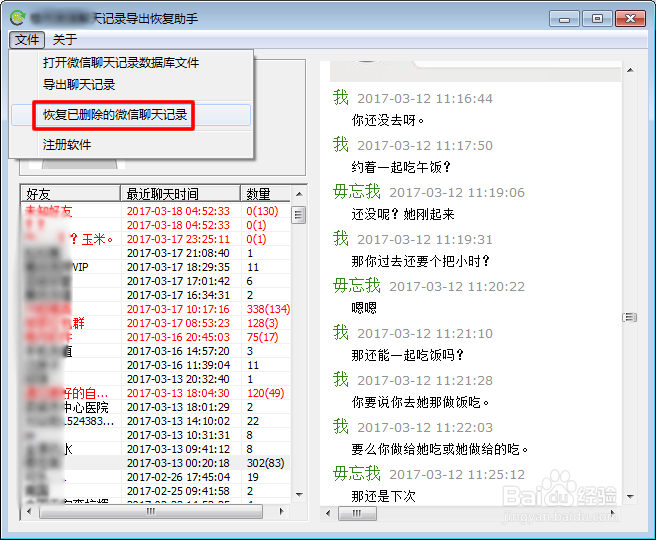This screenshot has height=540, width=656.
Task: Click chat message 你还没去呀。
Action: (x=387, y=120)
